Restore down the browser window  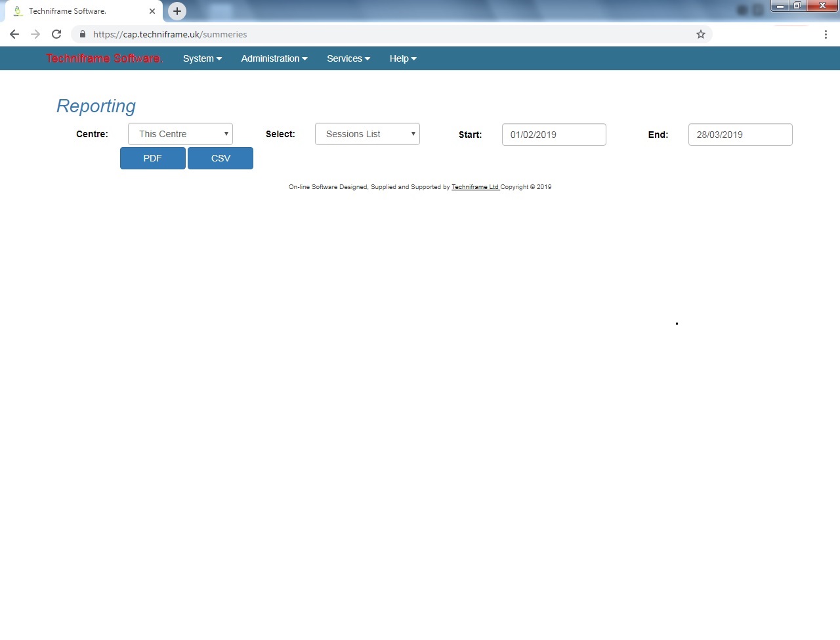point(797,6)
